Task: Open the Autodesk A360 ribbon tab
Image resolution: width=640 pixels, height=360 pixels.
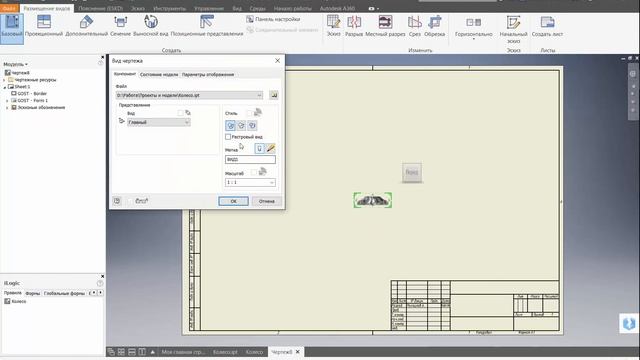Action: 337,8
